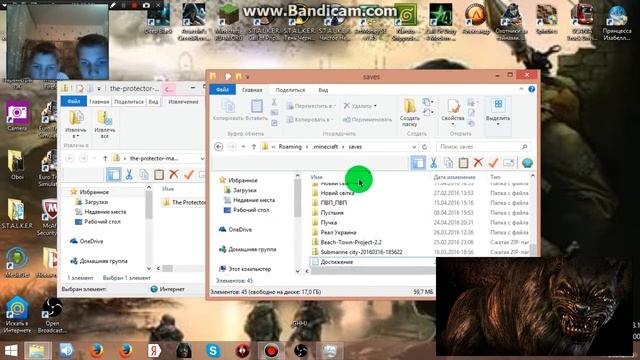Screen dimensions: 640x360
Task: Click Переименовать in saves ribbon
Action: click(367, 120)
